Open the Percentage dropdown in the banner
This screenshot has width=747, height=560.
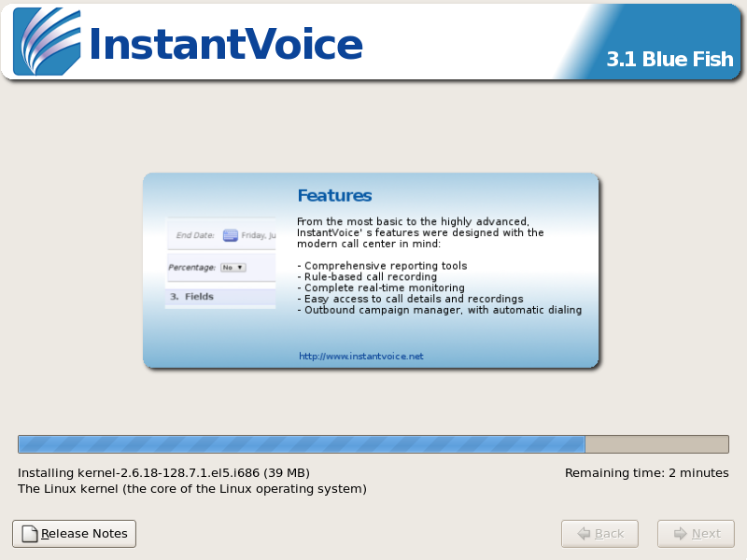click(x=233, y=268)
